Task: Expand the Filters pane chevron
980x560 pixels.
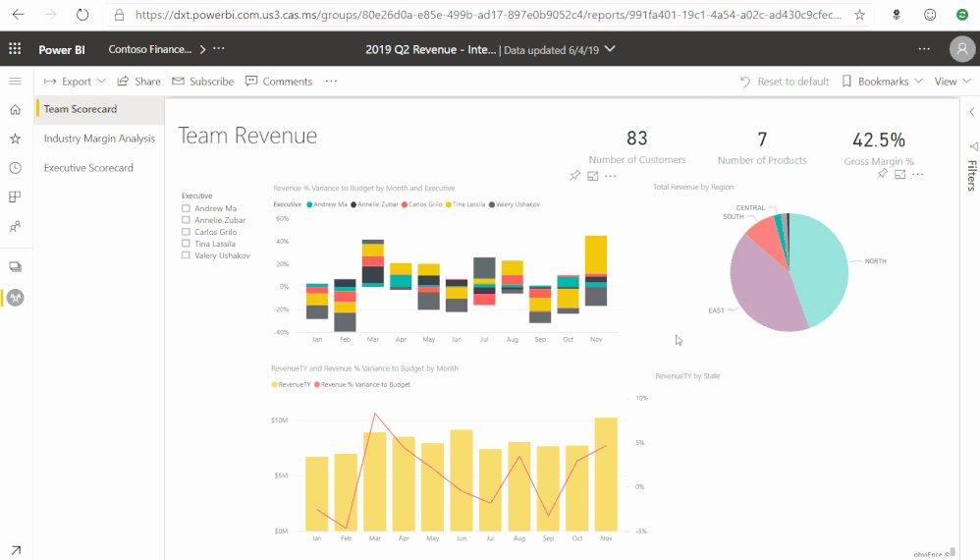Action: tap(971, 112)
